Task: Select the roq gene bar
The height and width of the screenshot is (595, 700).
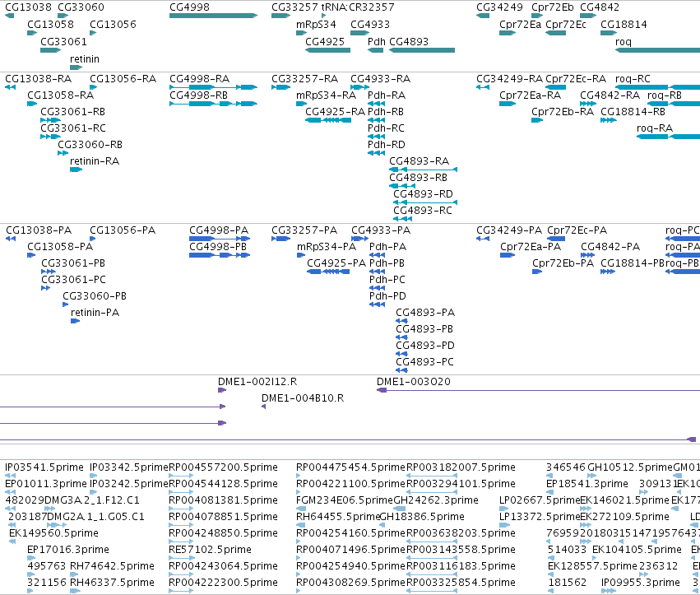Action: point(657,50)
